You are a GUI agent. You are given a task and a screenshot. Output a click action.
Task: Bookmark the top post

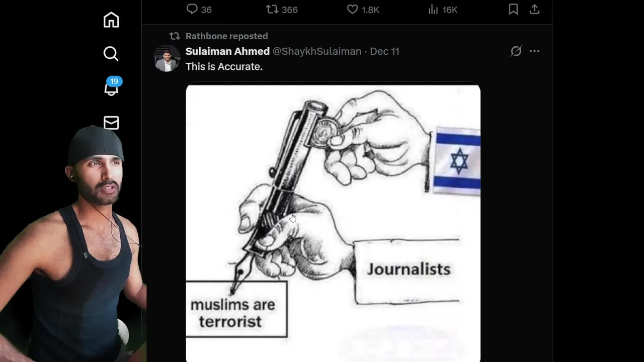pos(513,10)
